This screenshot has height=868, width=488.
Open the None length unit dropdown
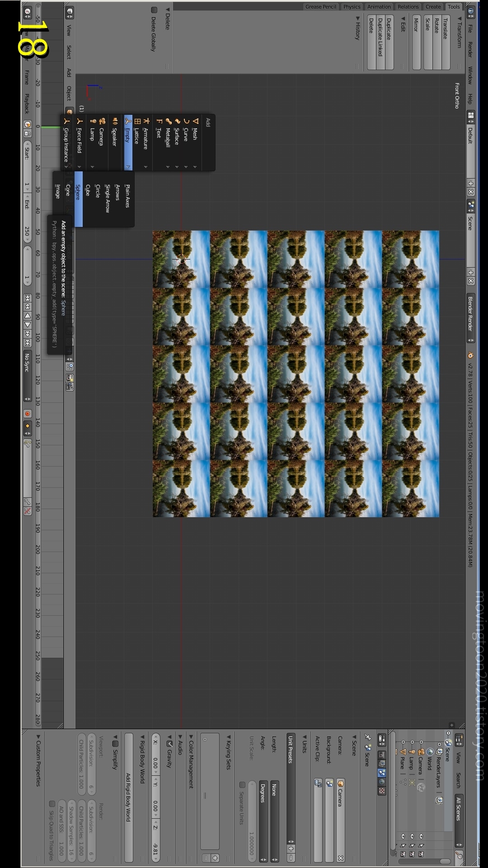pos(275,821)
